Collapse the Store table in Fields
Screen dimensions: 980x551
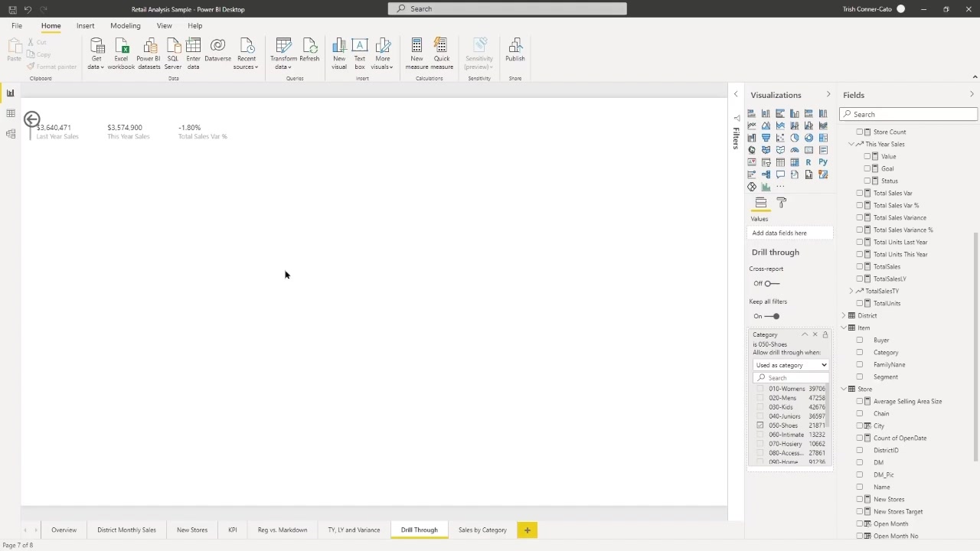pyautogui.click(x=844, y=389)
